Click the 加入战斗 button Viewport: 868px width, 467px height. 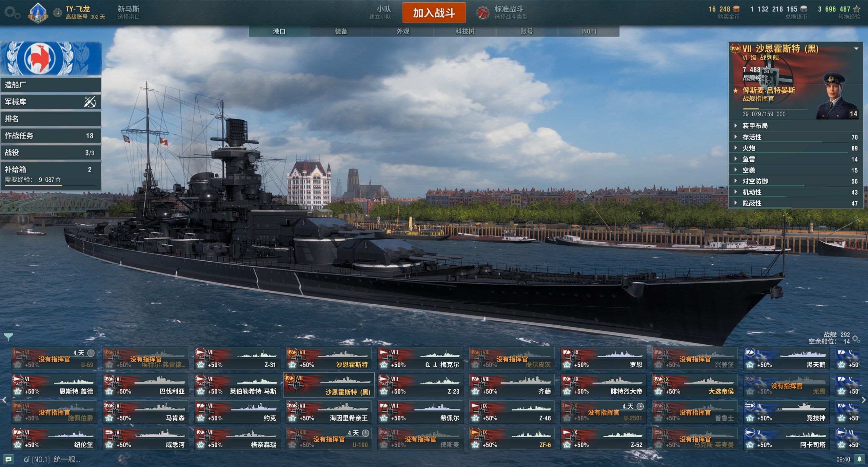click(x=434, y=13)
